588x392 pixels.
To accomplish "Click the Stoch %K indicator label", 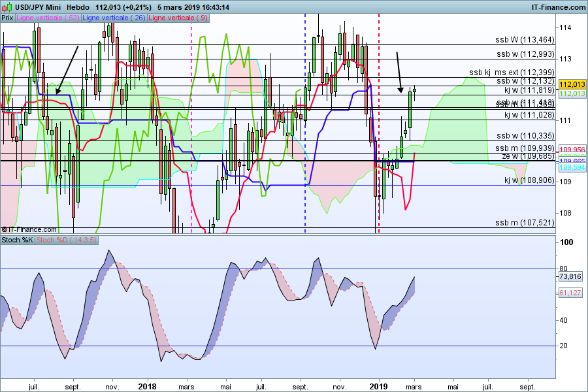I will point(17,240).
